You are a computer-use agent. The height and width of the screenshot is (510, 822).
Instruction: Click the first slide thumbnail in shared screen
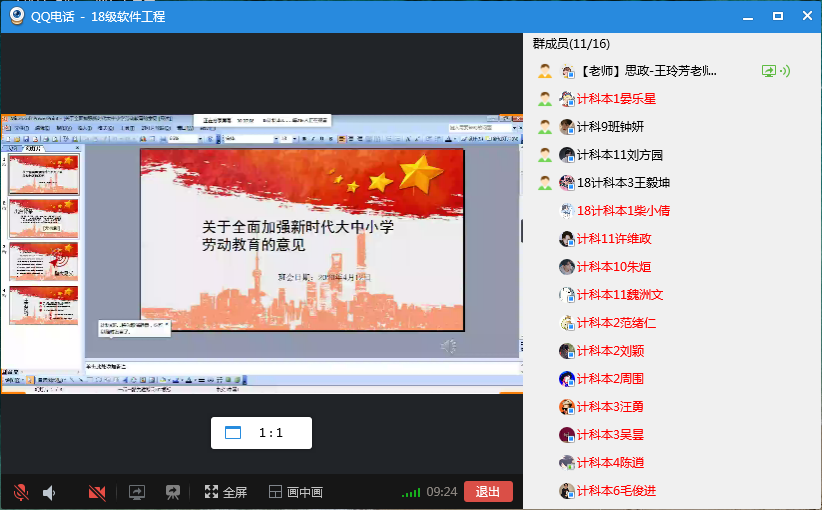point(43,175)
